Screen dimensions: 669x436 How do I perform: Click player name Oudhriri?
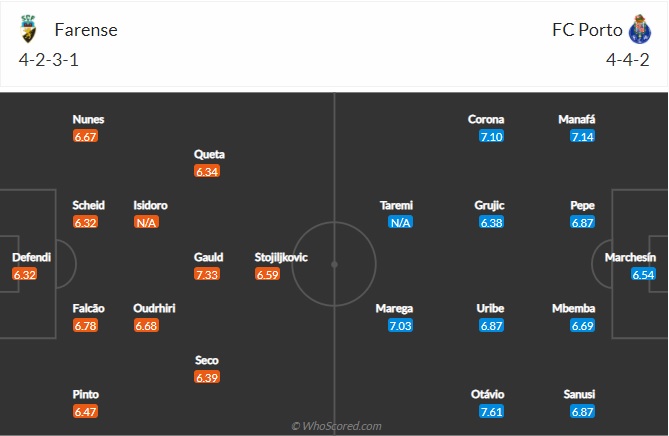(154, 308)
